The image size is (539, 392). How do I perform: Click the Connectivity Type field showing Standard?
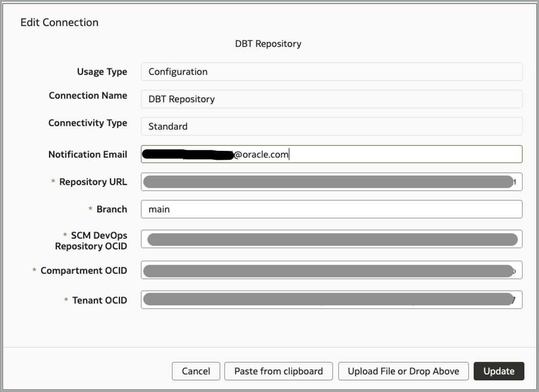(x=331, y=126)
